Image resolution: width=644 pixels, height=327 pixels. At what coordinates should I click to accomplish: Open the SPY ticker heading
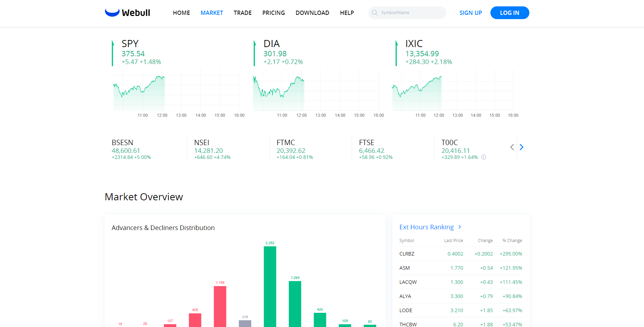point(130,44)
